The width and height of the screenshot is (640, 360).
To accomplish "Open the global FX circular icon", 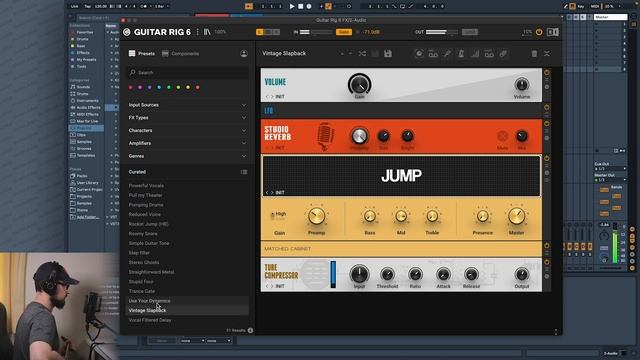I will [x=419, y=53].
